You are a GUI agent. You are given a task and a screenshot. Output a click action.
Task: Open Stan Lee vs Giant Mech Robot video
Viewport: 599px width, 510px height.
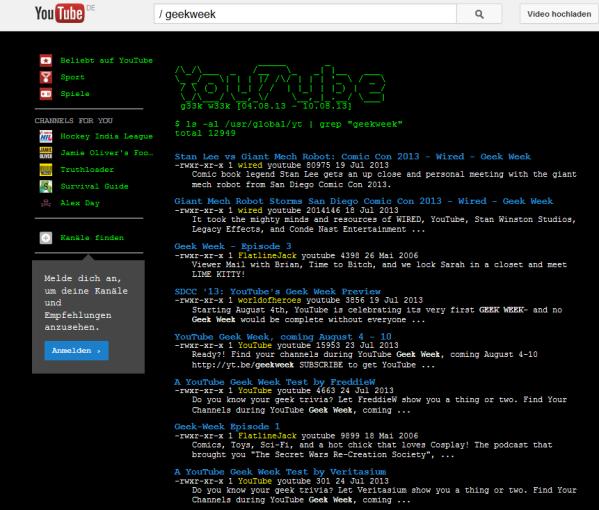[x=353, y=157]
